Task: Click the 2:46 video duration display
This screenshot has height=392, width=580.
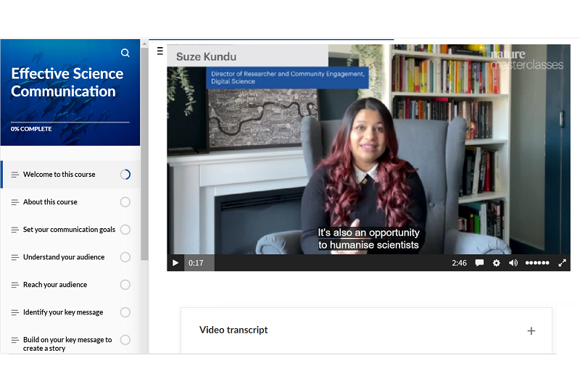Action: point(459,263)
